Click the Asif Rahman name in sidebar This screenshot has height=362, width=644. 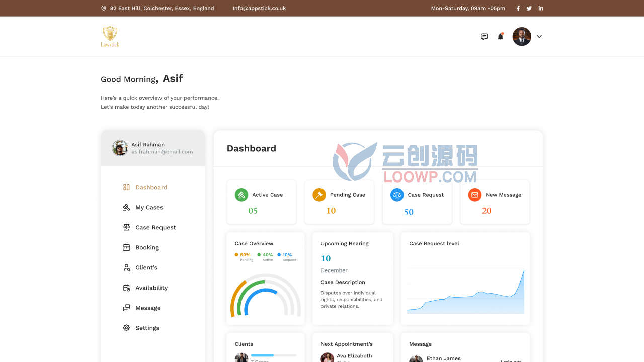148,144
